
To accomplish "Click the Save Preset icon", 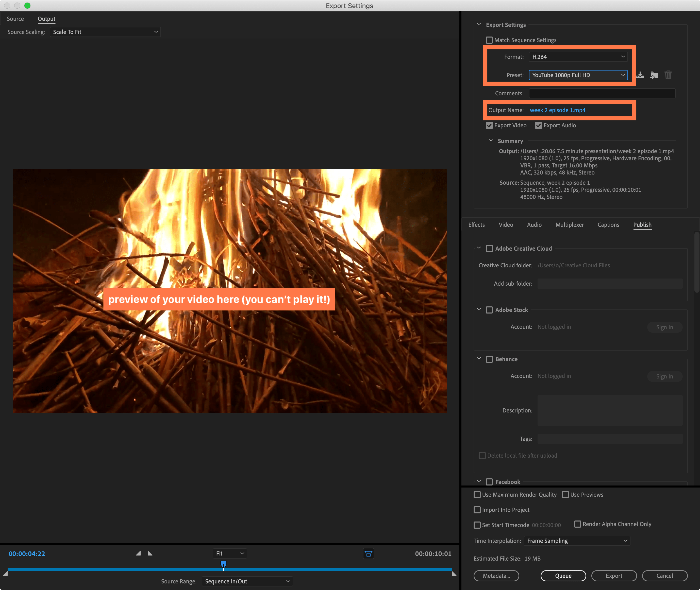I will pos(640,75).
